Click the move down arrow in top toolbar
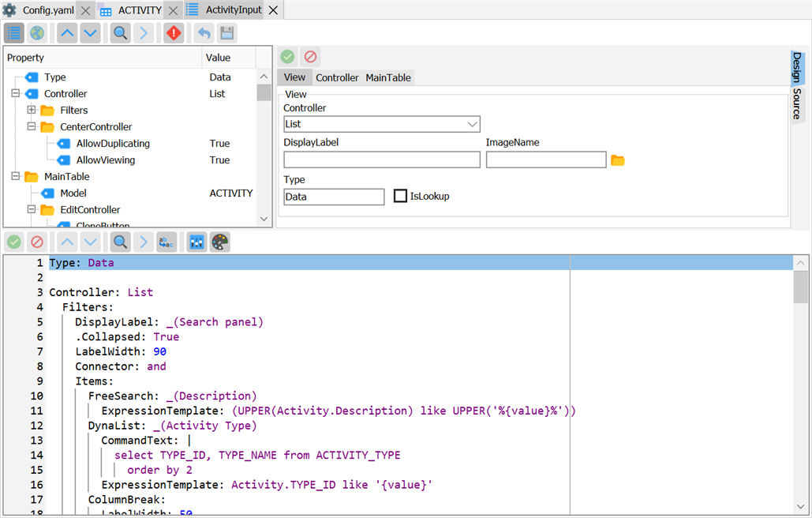Viewport: 812px width, 518px height. 90,33
